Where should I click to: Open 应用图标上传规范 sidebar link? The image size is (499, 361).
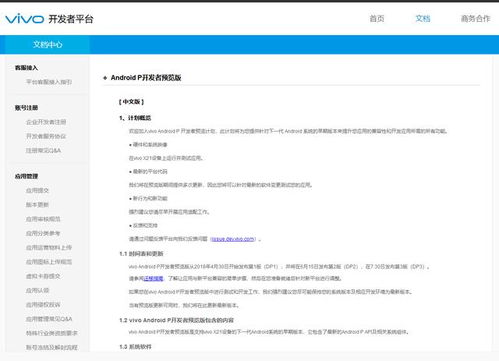49,262
